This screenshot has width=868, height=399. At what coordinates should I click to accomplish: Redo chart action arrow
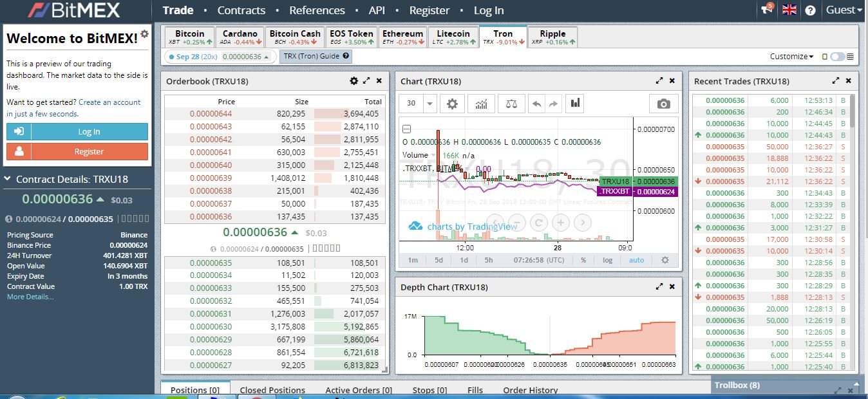point(554,104)
